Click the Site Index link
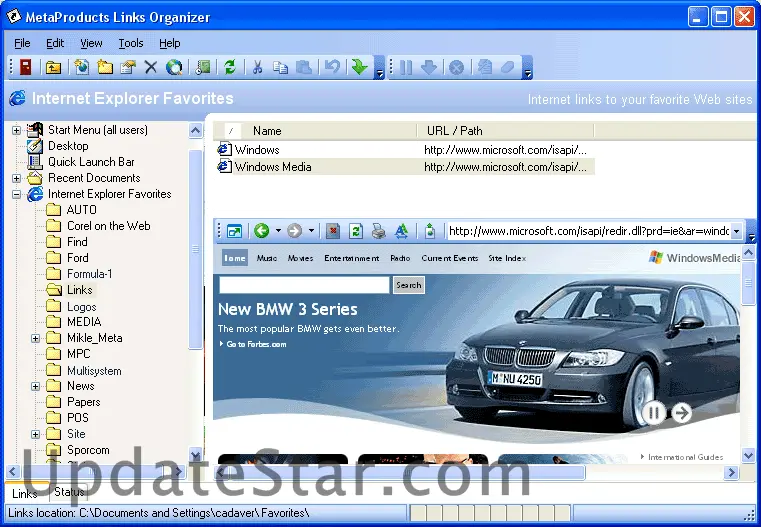Image resolution: width=761 pixels, height=527 pixels. point(507,258)
